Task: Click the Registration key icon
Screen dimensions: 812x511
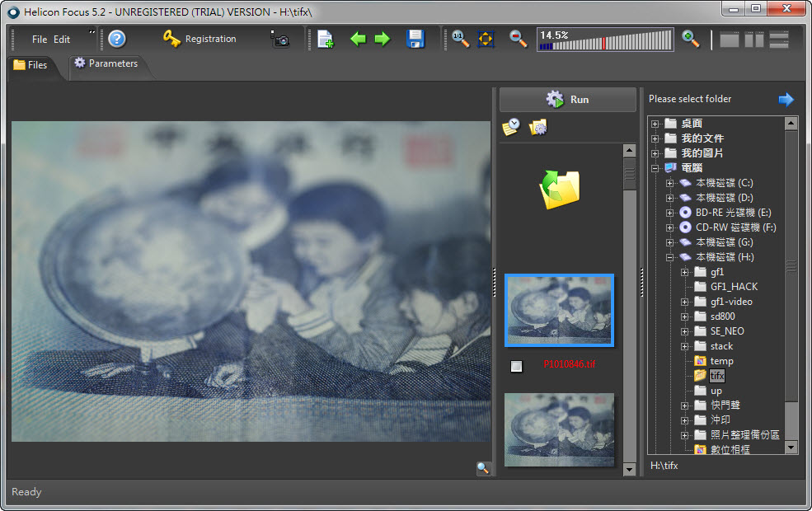Action: coord(171,39)
